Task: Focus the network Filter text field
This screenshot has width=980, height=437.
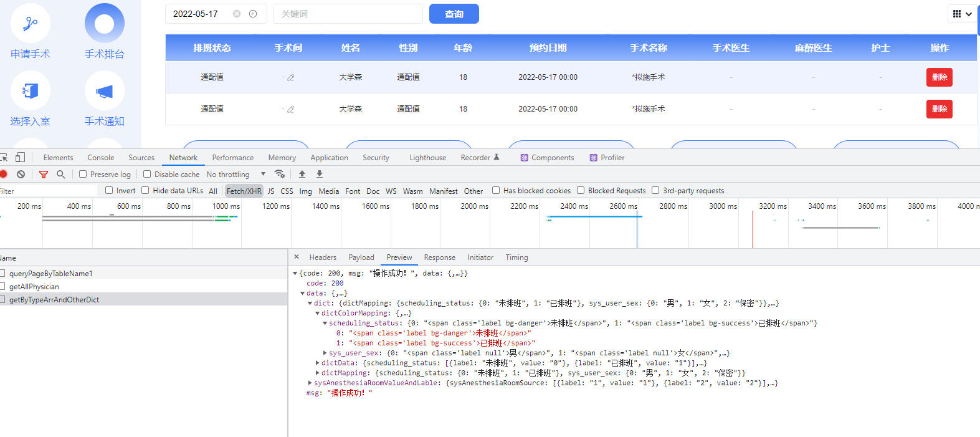Action: 49,191
